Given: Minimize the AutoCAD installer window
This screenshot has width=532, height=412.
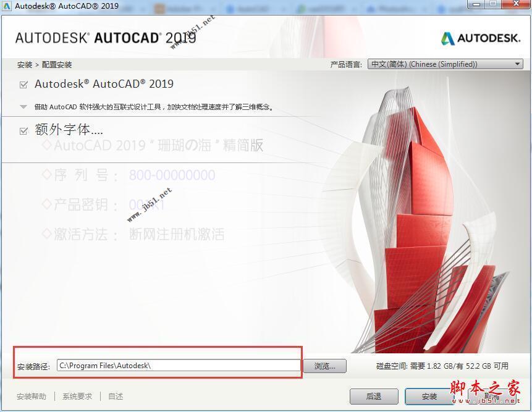Looking at the screenshot, I should click(x=476, y=5).
